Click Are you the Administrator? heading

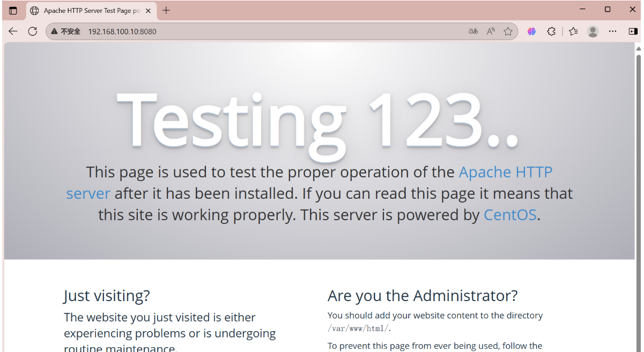(x=423, y=296)
